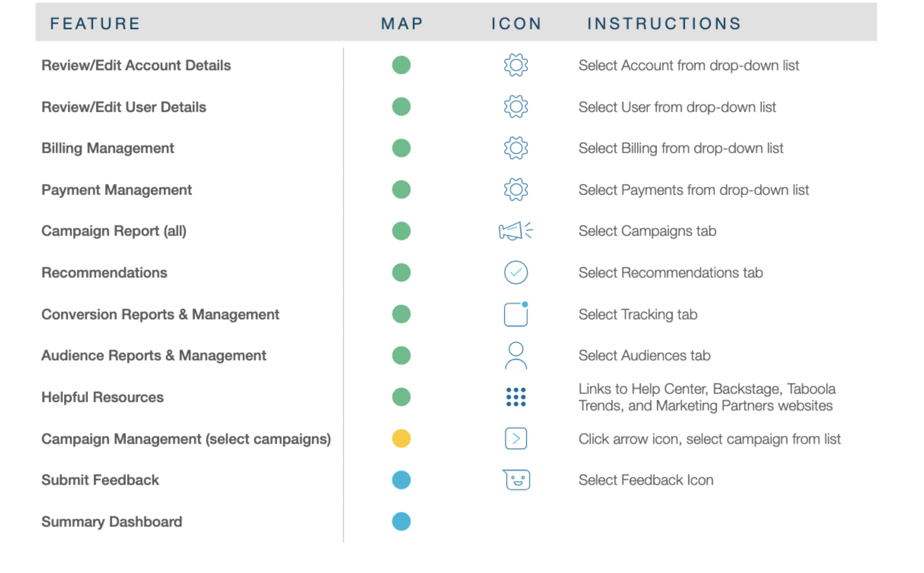This screenshot has width=924, height=573.
Task: Select 'Billing Management' feature text
Action: pyautogui.click(x=108, y=148)
